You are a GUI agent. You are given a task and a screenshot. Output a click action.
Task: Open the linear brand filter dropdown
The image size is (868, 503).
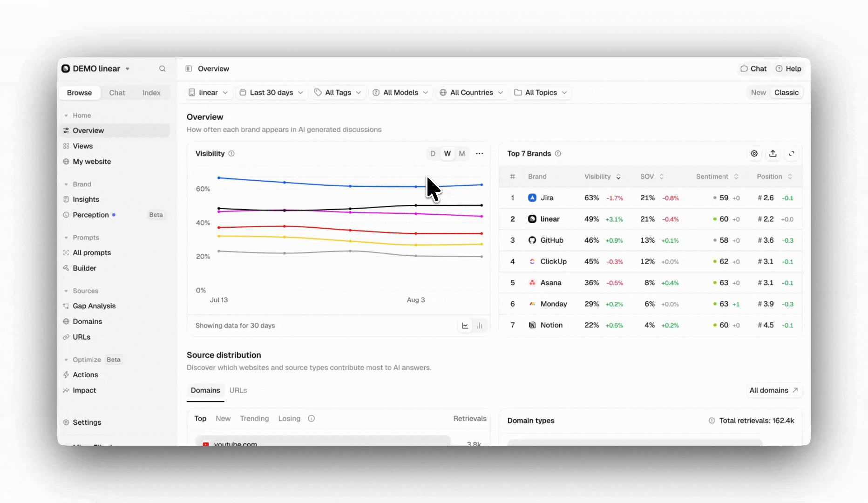pyautogui.click(x=208, y=93)
